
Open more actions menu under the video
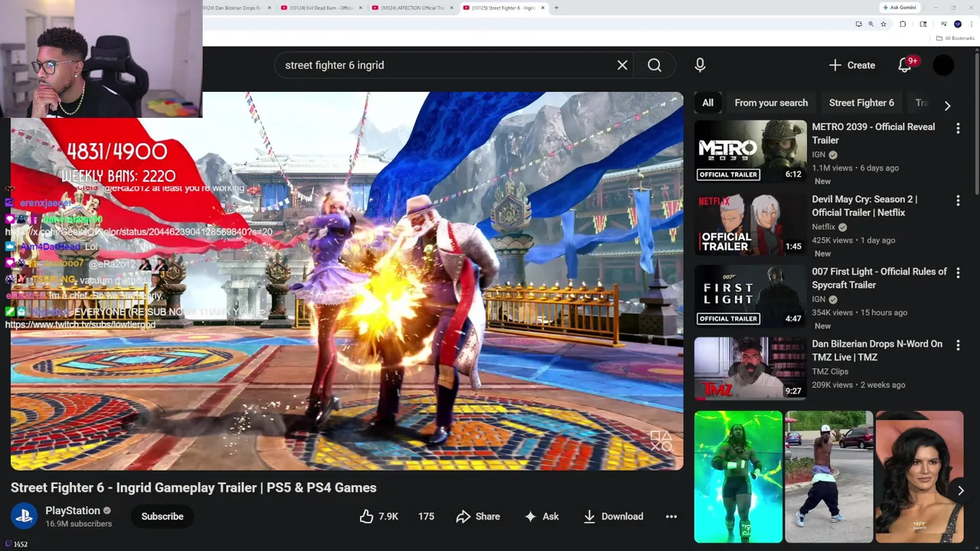[671, 517]
